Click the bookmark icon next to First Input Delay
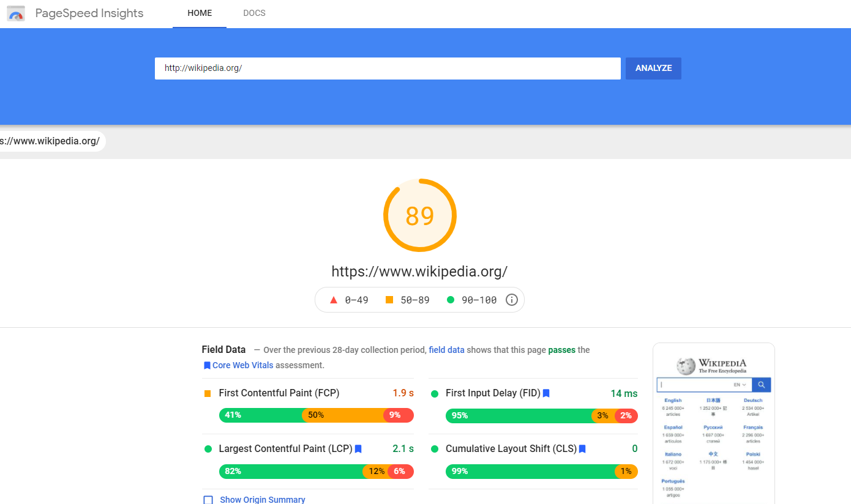 (546, 393)
